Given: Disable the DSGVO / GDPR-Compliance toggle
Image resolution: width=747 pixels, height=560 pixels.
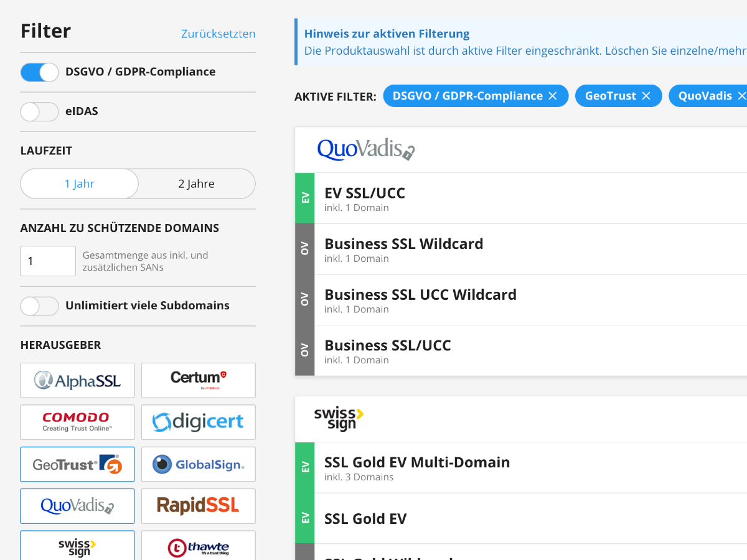Looking at the screenshot, I should (39, 72).
